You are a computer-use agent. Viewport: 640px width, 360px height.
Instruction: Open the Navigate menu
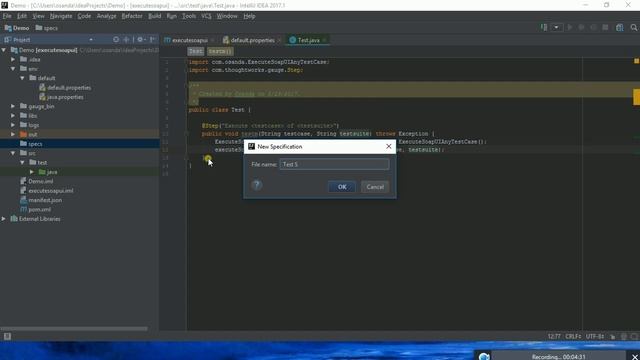point(61,16)
